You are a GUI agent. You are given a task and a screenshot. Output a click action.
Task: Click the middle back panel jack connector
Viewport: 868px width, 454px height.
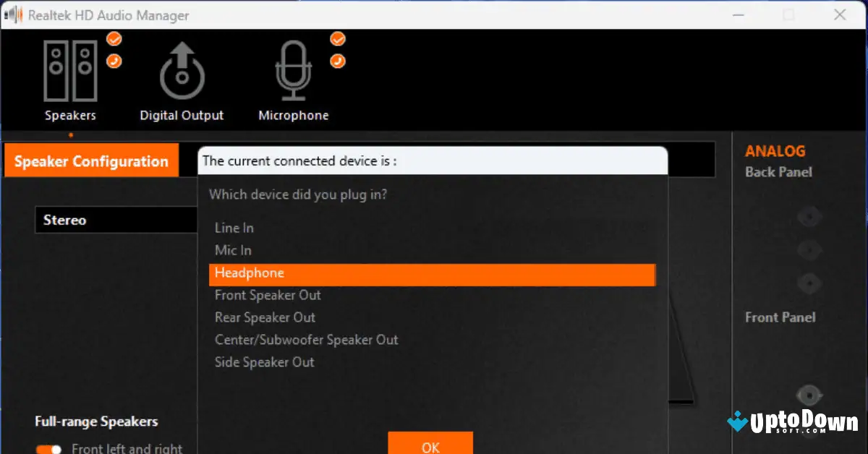[809, 249]
